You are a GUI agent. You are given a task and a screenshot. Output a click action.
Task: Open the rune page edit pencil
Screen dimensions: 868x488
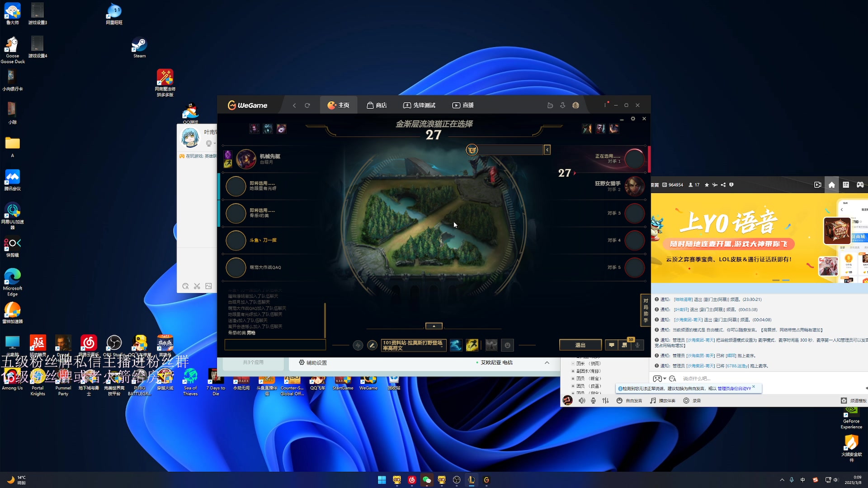(372, 345)
